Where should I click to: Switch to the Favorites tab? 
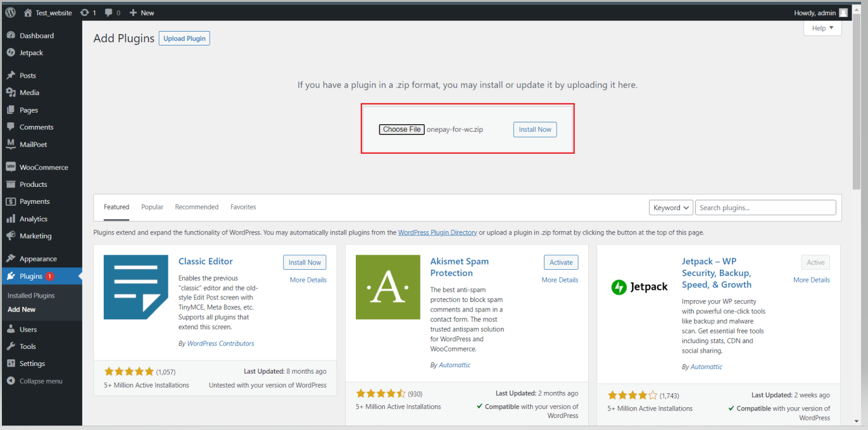click(243, 207)
